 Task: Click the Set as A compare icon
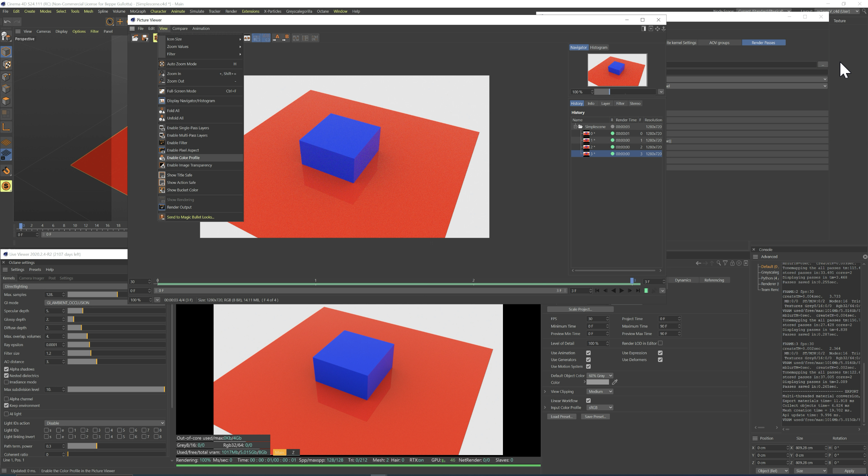(276, 38)
